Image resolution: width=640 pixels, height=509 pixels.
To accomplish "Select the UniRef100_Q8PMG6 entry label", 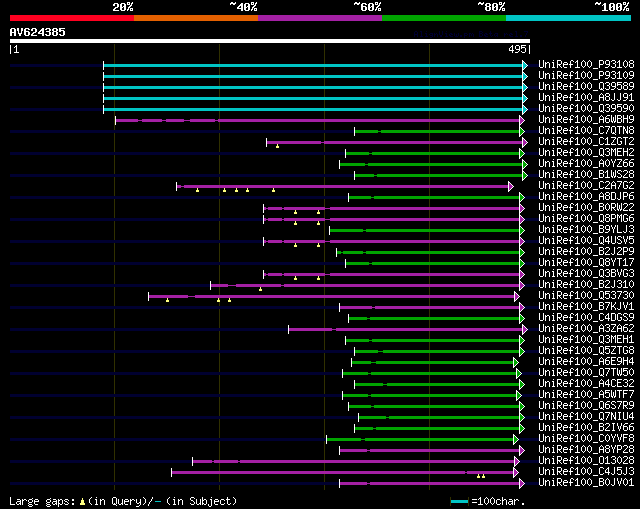I will click(x=586, y=219).
